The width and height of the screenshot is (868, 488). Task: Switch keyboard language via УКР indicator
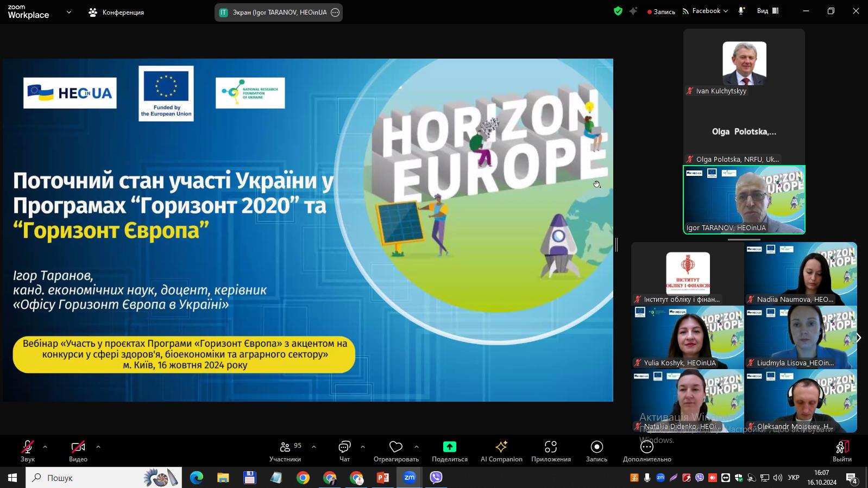click(794, 478)
